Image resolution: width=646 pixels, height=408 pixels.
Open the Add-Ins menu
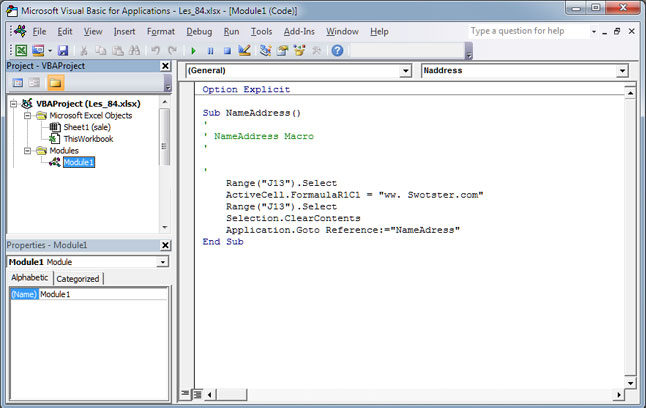[299, 32]
